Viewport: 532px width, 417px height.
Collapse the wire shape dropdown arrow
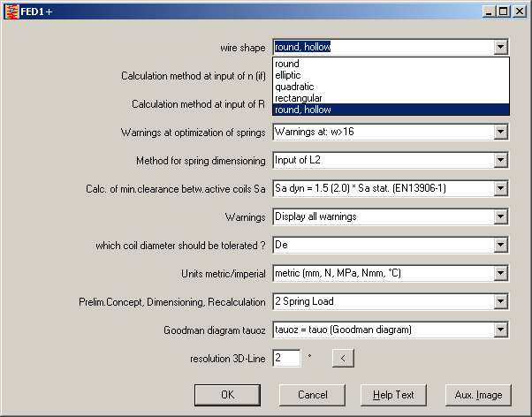(x=501, y=47)
